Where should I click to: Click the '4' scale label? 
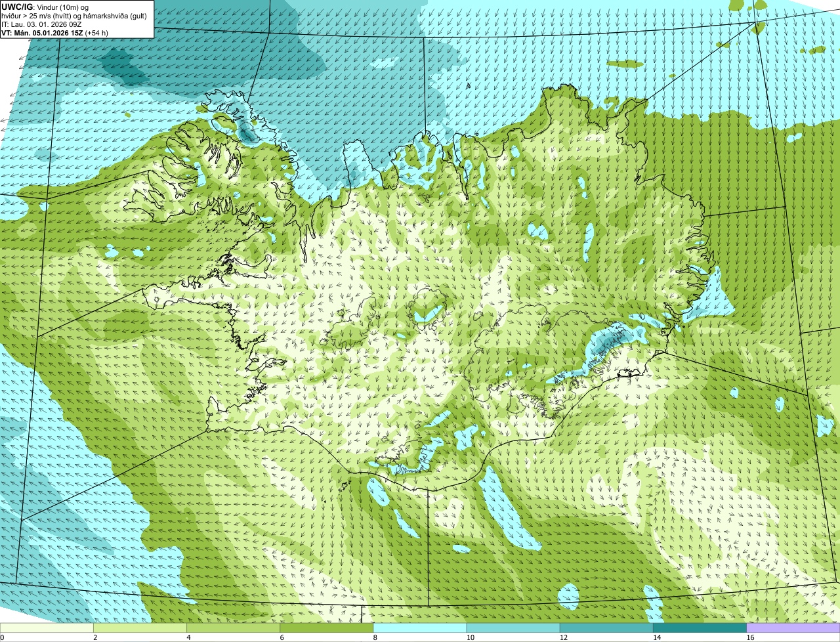188,637
